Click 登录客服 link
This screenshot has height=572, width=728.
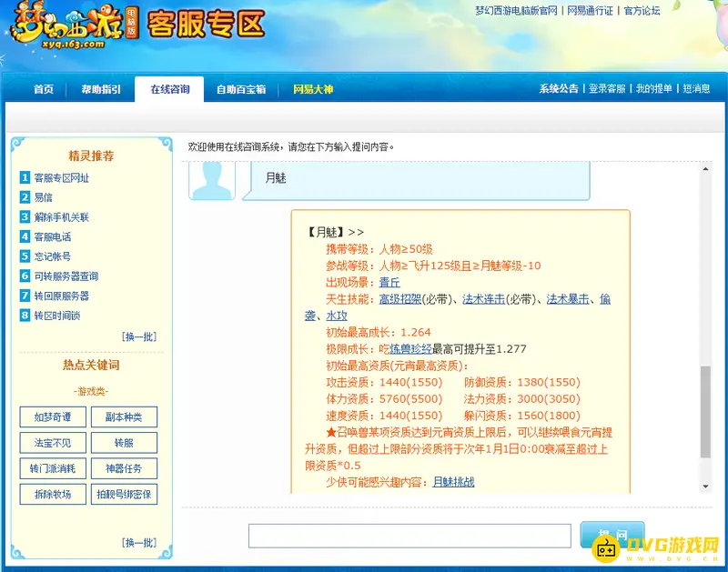[x=607, y=88]
